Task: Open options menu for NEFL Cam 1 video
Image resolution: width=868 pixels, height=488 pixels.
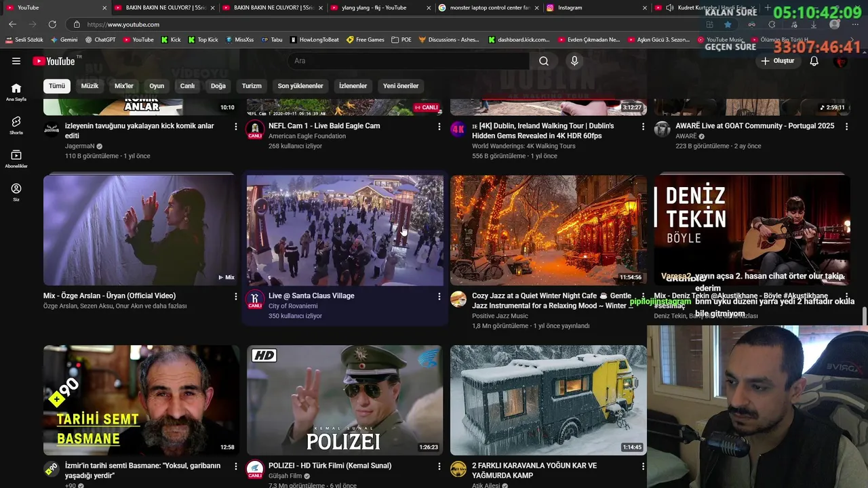Action: (439, 127)
